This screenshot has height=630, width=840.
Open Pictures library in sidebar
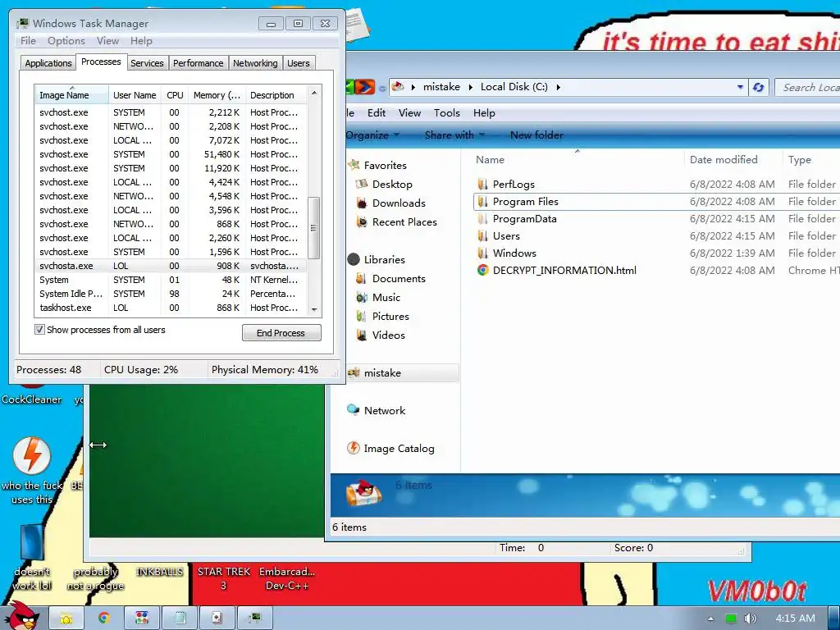point(390,317)
